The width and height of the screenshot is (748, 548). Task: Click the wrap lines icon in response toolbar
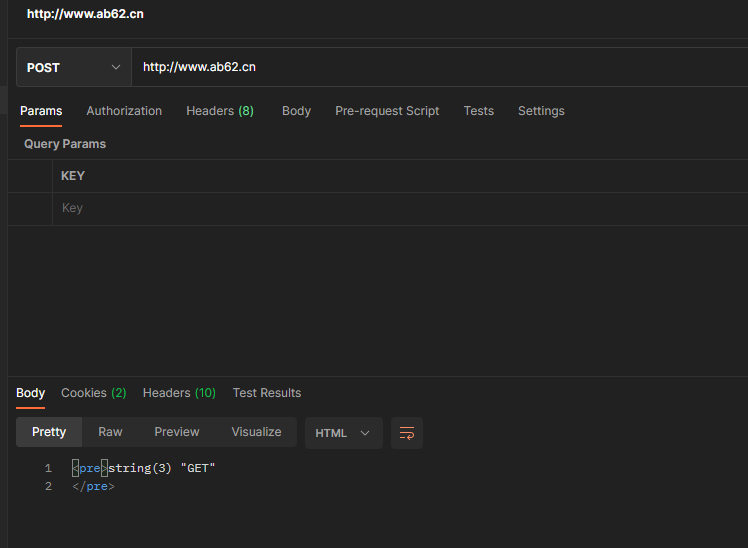(407, 433)
